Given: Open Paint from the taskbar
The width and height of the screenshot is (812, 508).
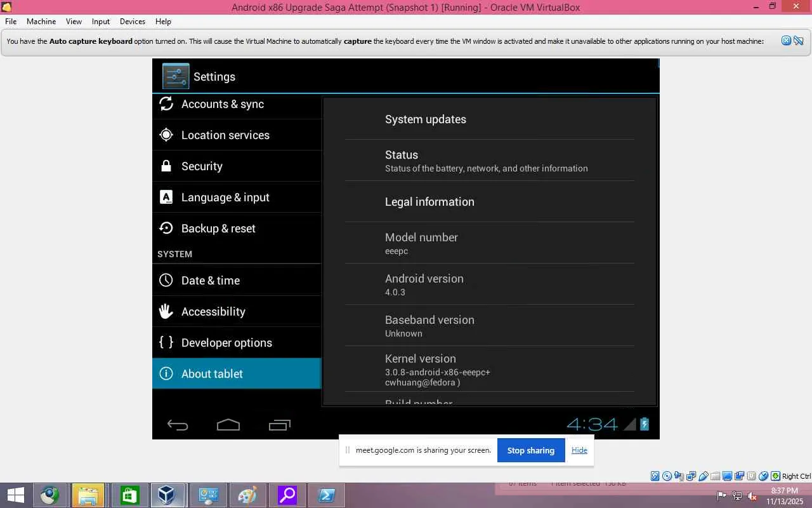Looking at the screenshot, I should pyautogui.click(x=247, y=495).
